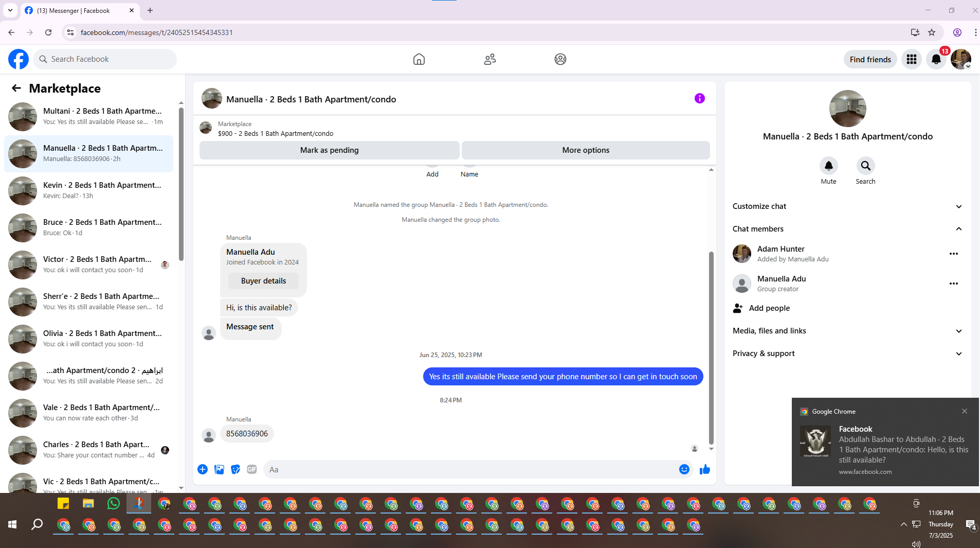Open File Explorer from the taskbar
The height and width of the screenshot is (548, 980).
click(88, 504)
